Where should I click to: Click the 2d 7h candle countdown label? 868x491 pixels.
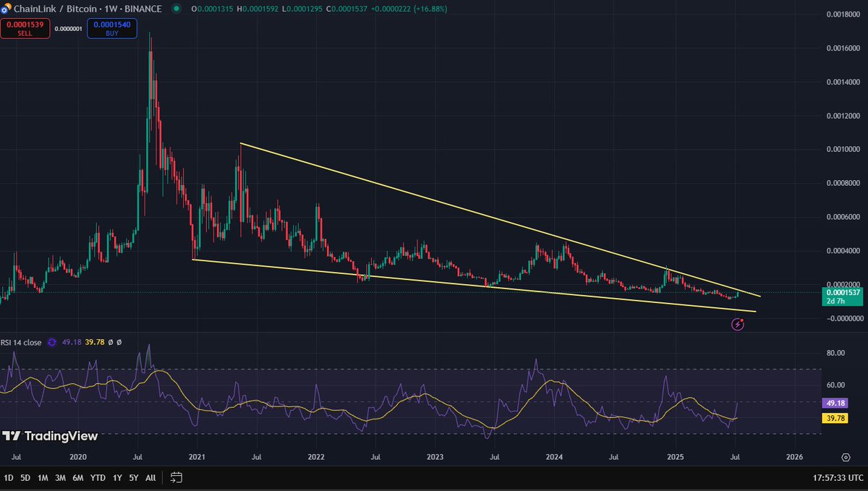(x=834, y=301)
